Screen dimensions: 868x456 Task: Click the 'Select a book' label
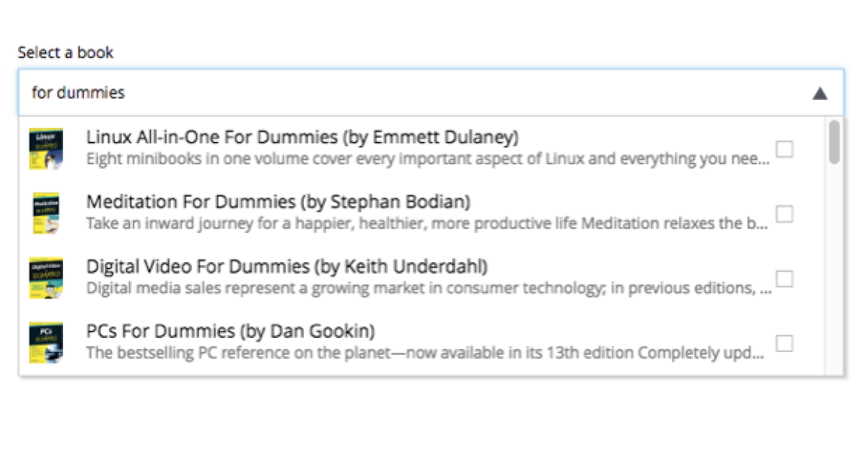[66, 53]
